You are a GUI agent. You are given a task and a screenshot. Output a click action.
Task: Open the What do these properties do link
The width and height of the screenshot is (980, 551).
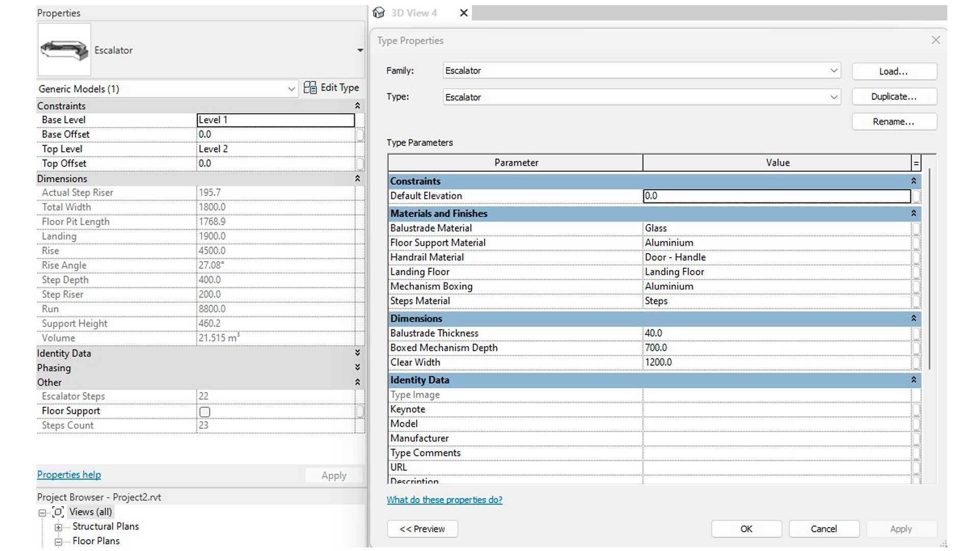click(444, 500)
